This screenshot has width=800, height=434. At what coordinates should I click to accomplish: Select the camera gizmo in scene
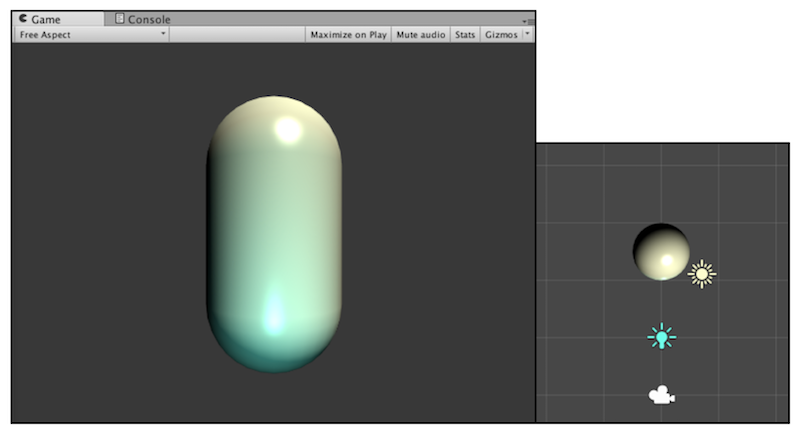click(x=662, y=395)
